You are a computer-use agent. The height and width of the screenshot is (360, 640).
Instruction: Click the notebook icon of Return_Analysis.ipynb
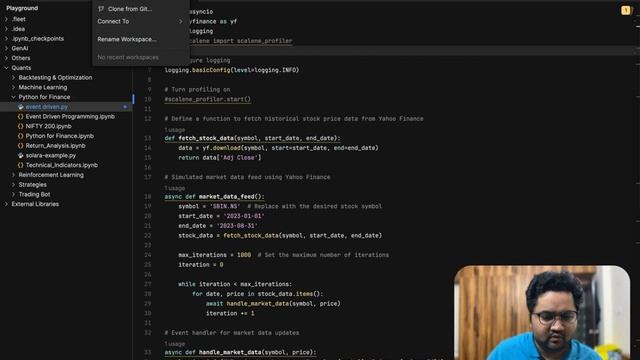tap(20, 146)
